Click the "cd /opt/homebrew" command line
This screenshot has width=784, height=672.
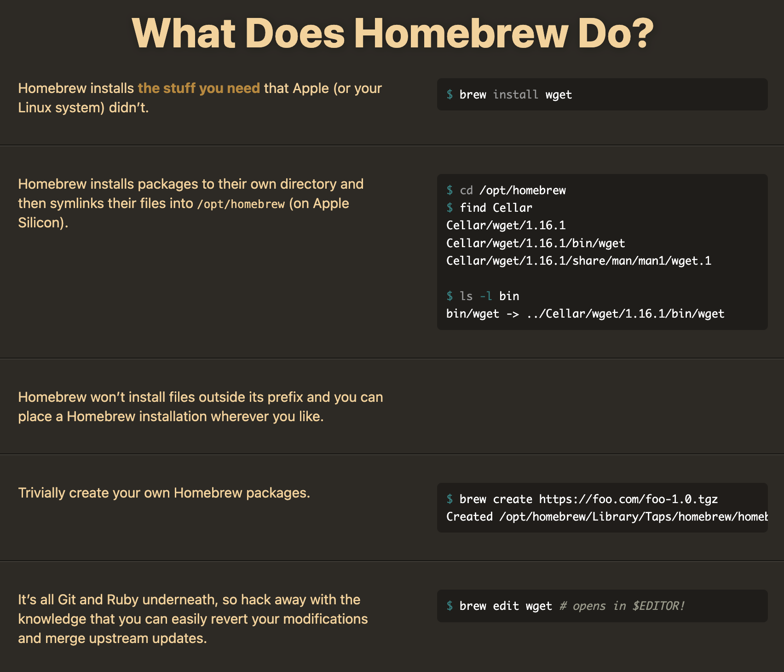pyautogui.click(x=506, y=190)
